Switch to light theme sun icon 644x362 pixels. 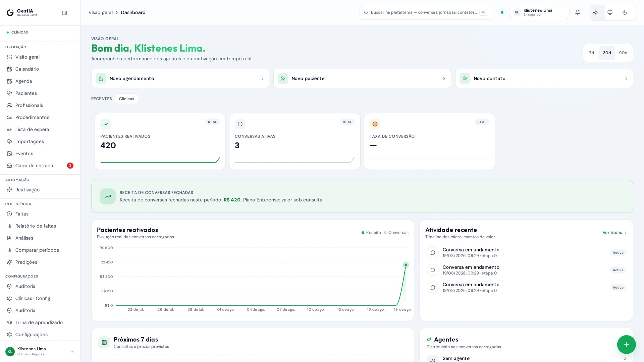point(595,12)
